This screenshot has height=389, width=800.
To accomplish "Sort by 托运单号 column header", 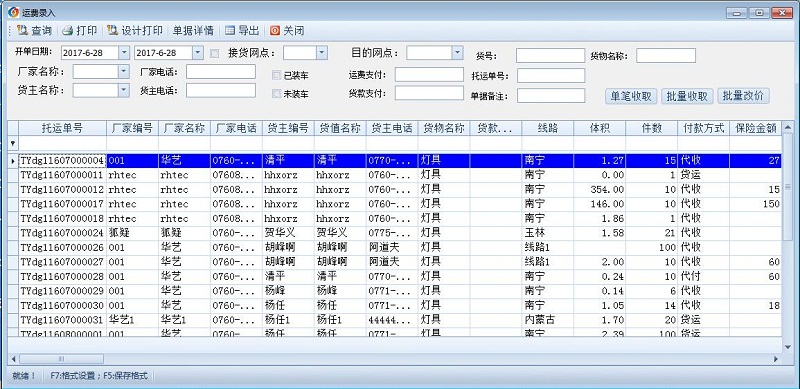I will pos(62,128).
